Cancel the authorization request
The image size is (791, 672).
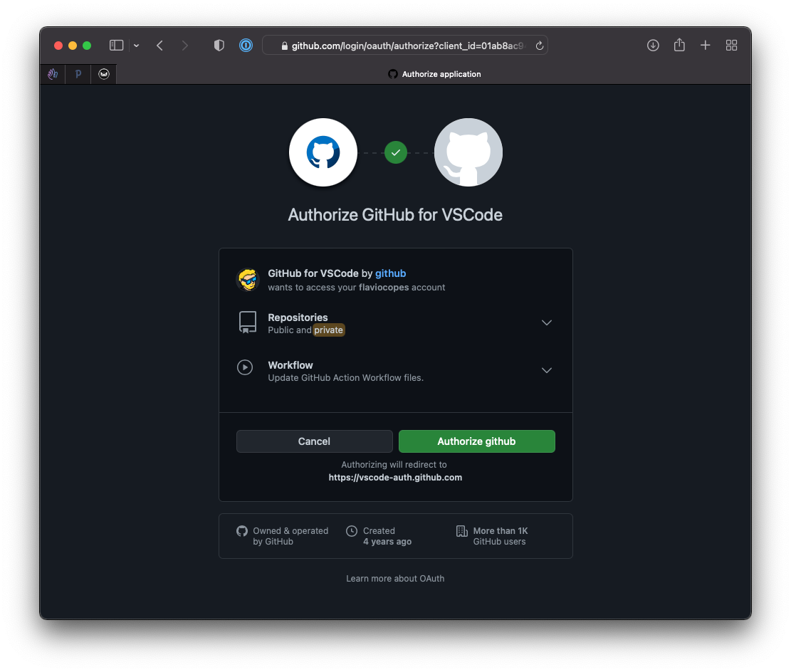(314, 441)
